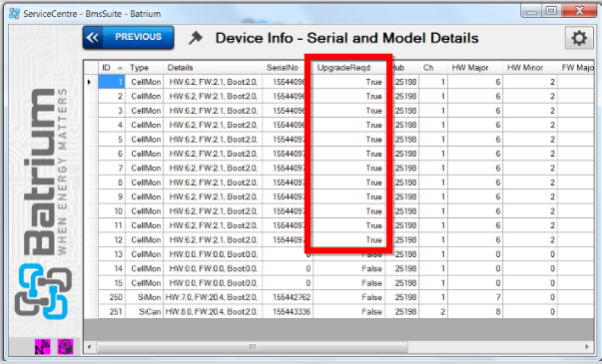Viewport: 602px width, 364px height.
Task: Click the SiMon type cell
Action: (145, 297)
